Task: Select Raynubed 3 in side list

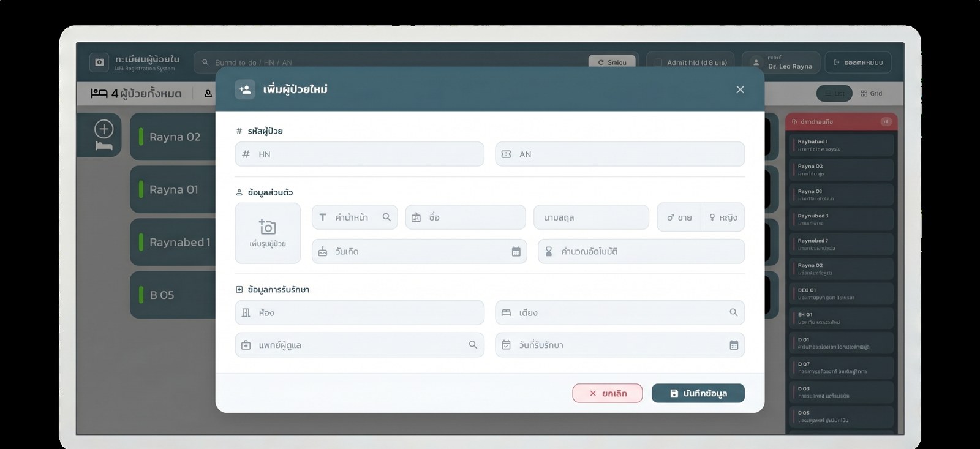Action: coord(842,219)
